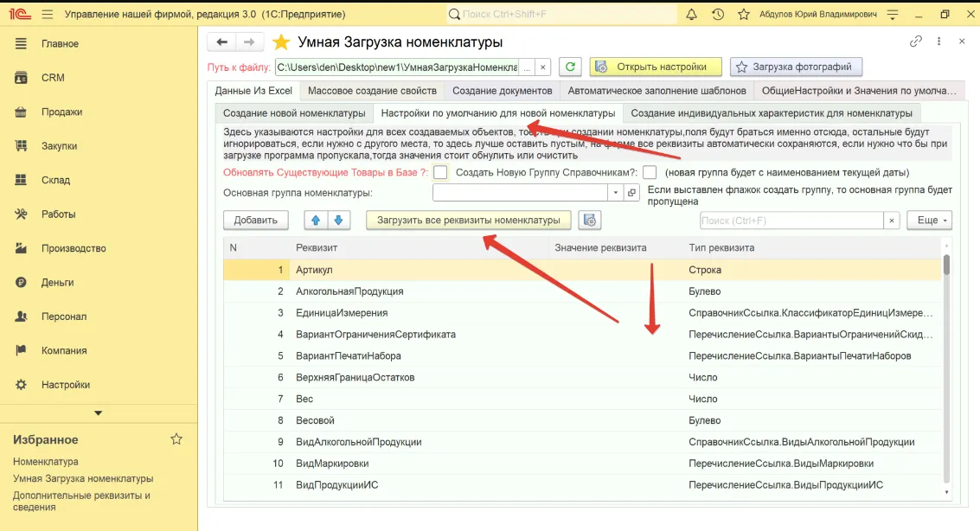Open notifications bell icon
Screen dimensions: 980x531
[x=691, y=15]
